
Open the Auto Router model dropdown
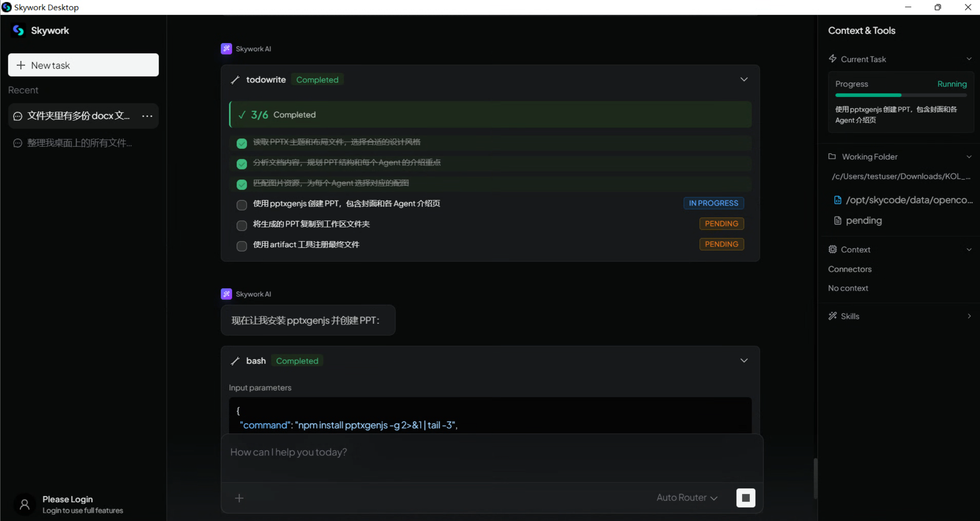tap(687, 497)
